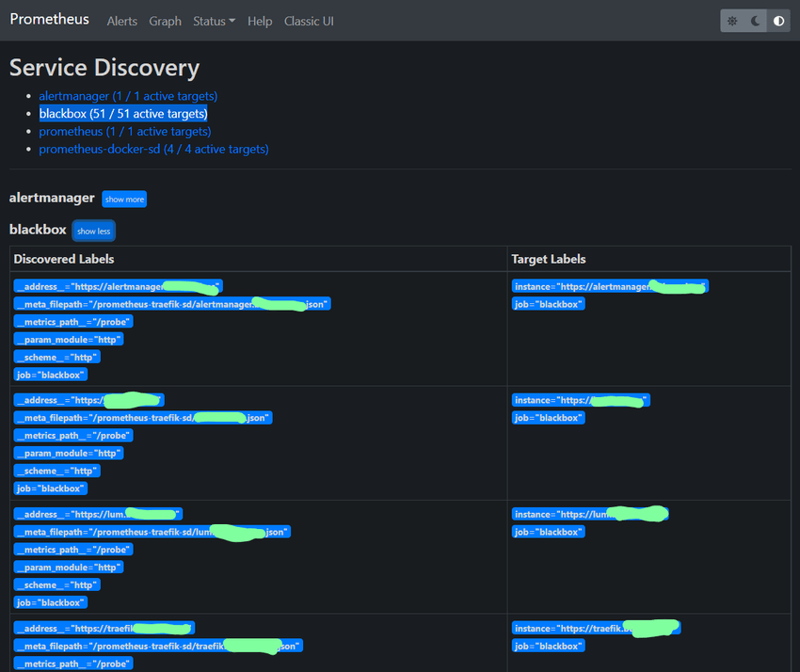Click __param_module http label in the lum row
Image resolution: width=800 pixels, height=672 pixels.
click(x=69, y=567)
